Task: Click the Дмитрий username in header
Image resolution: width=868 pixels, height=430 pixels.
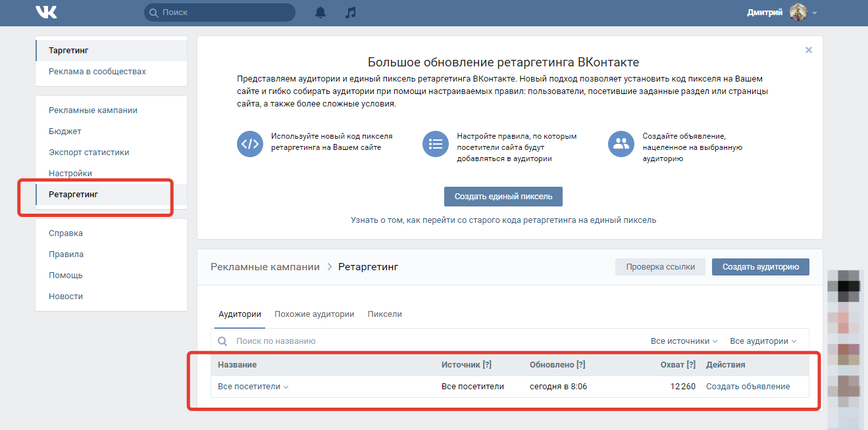Action: click(x=765, y=12)
